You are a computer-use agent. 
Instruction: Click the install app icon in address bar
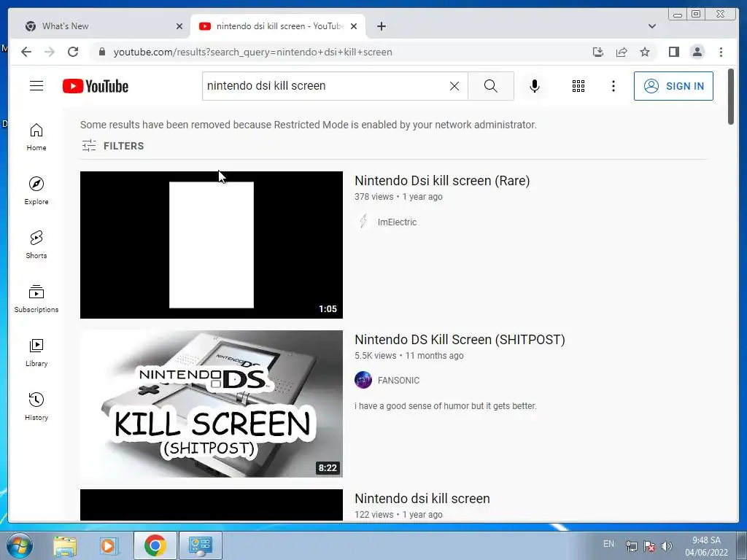[x=598, y=52]
